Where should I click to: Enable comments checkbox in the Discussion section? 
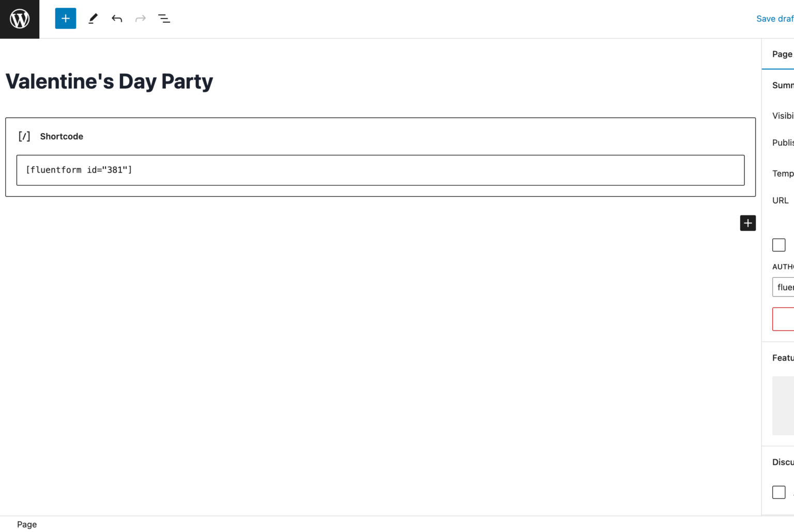[x=778, y=492]
